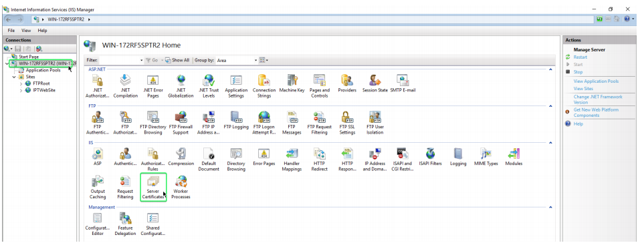Click the Filter text input field
644x243 pixels.
(x=119, y=60)
